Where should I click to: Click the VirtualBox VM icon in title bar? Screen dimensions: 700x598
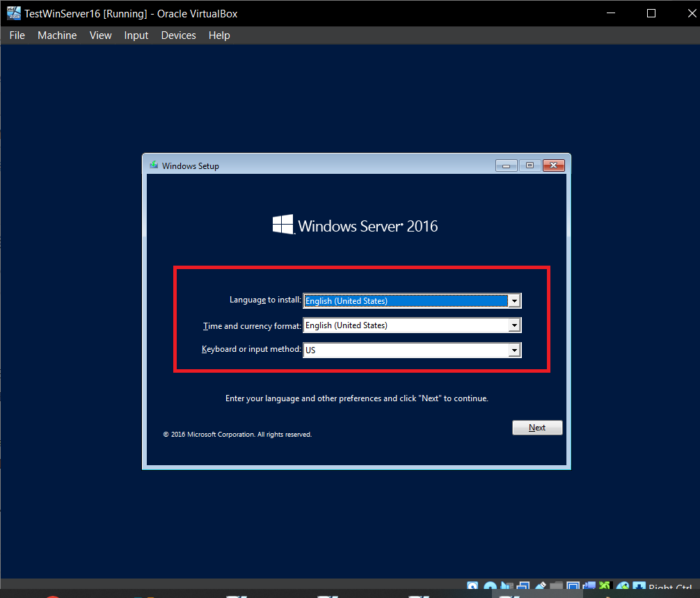13,13
